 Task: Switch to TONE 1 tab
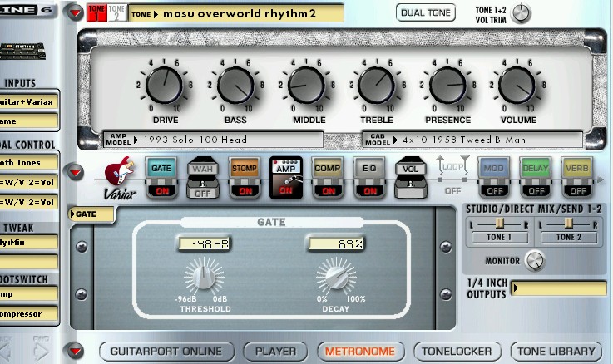coord(96,13)
